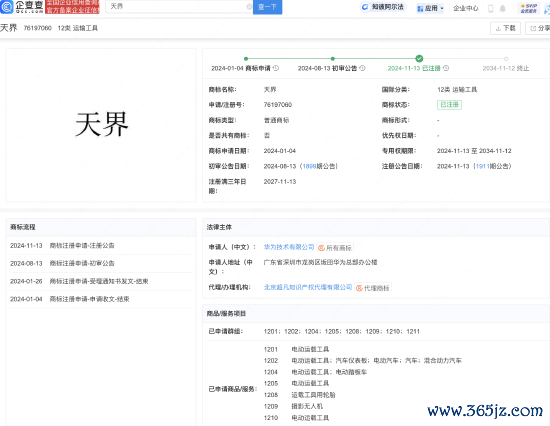Expand the 应用 dropdown menu
Image resolution: width=550 pixels, height=426 pixels.
tap(430, 8)
